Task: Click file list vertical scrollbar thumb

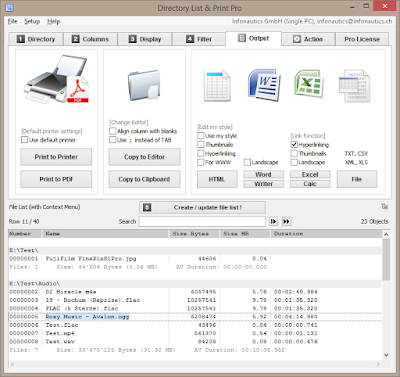Action: tap(386, 259)
